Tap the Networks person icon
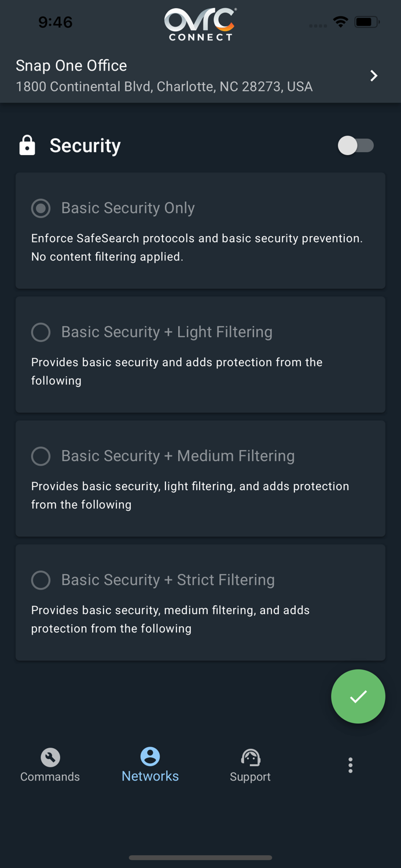401x868 pixels. (x=150, y=755)
